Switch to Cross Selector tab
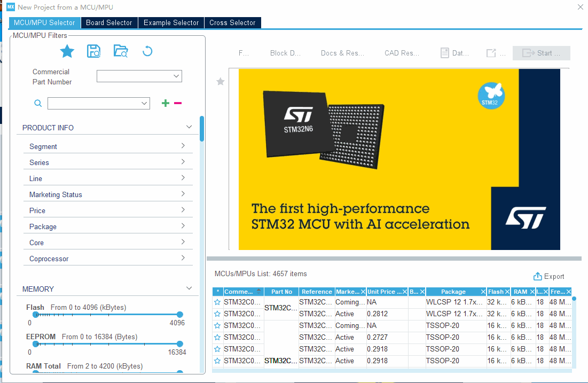Viewport: 588px width, 383px height. [232, 22]
